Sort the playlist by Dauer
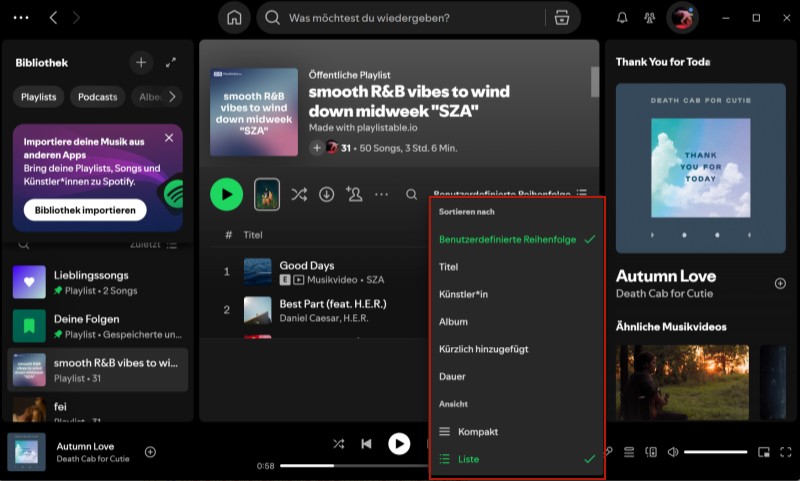800x481 pixels. [x=517, y=376]
